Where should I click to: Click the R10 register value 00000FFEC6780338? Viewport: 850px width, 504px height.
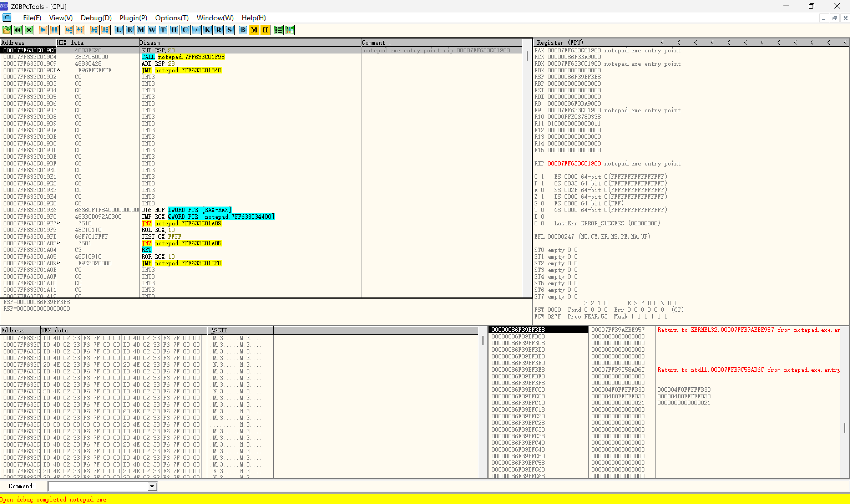pyautogui.click(x=574, y=117)
